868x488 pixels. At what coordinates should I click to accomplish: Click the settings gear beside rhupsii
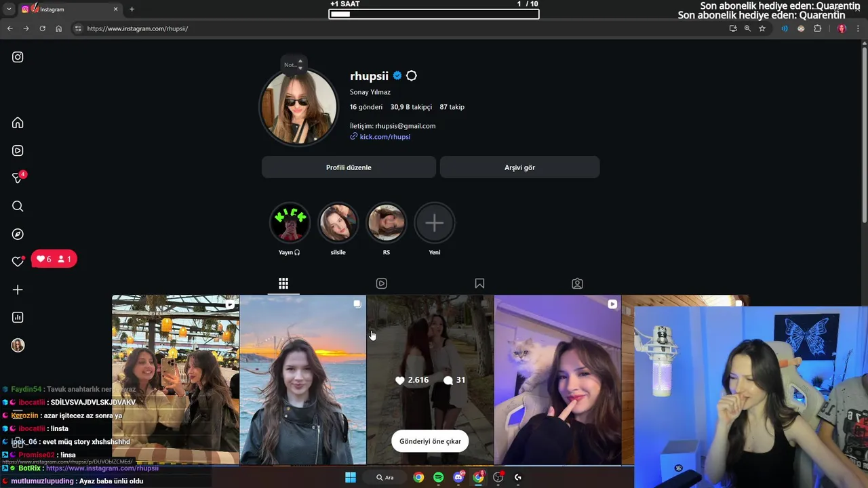pyautogui.click(x=411, y=76)
